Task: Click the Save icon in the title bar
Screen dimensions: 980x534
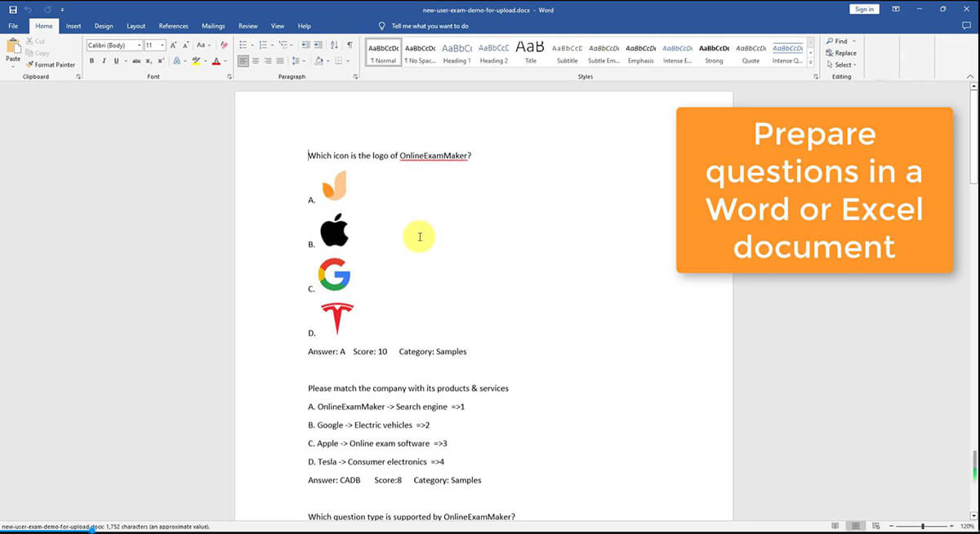Action: 13,9
